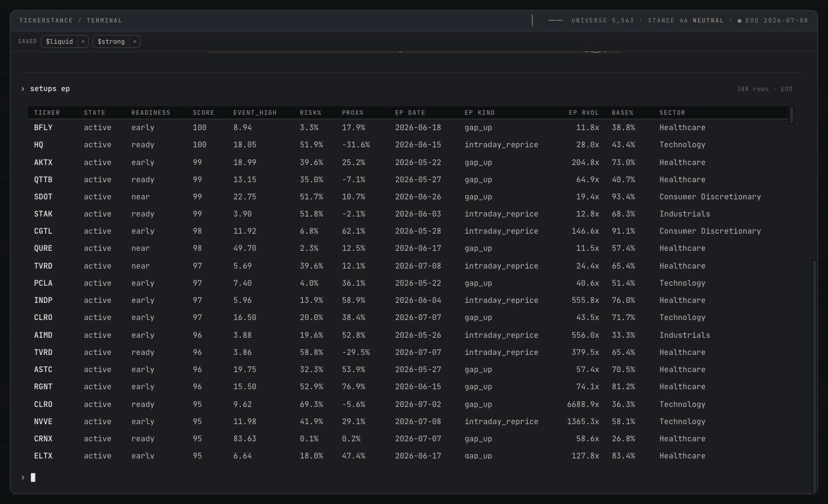Sort table by TICKER column header
Screen dimensions: 828x504
(47, 112)
